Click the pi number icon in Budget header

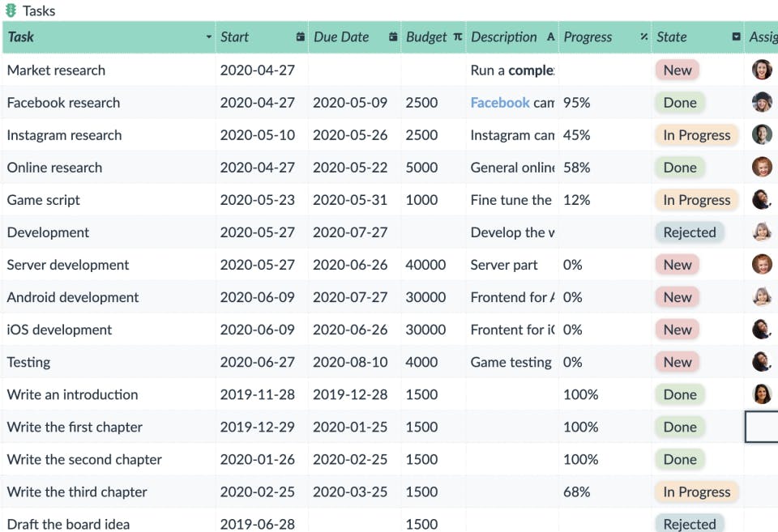458,37
